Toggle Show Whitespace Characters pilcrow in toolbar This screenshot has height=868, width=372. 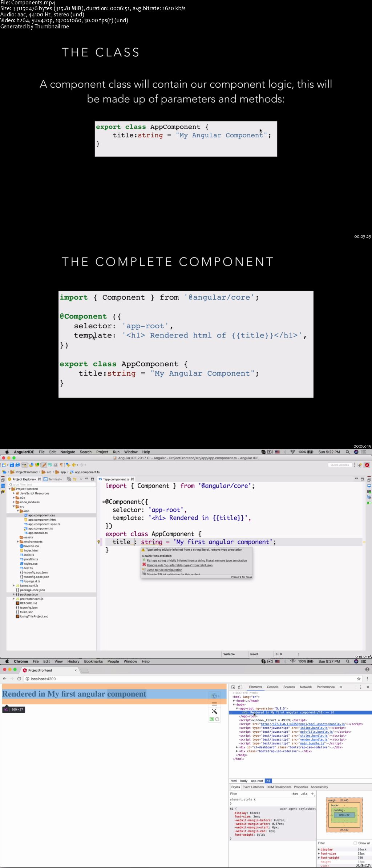(61, 465)
